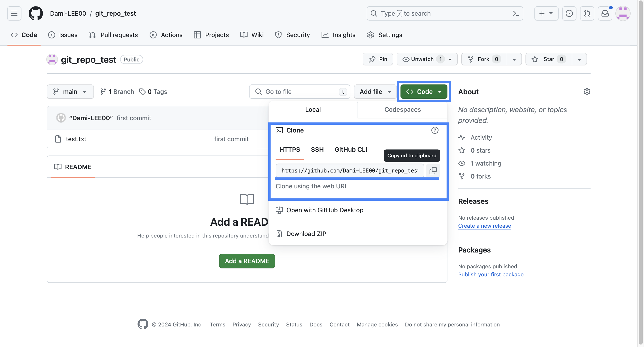The image size is (644, 347).
Task: Open the footer Docs link
Action: pos(316,324)
